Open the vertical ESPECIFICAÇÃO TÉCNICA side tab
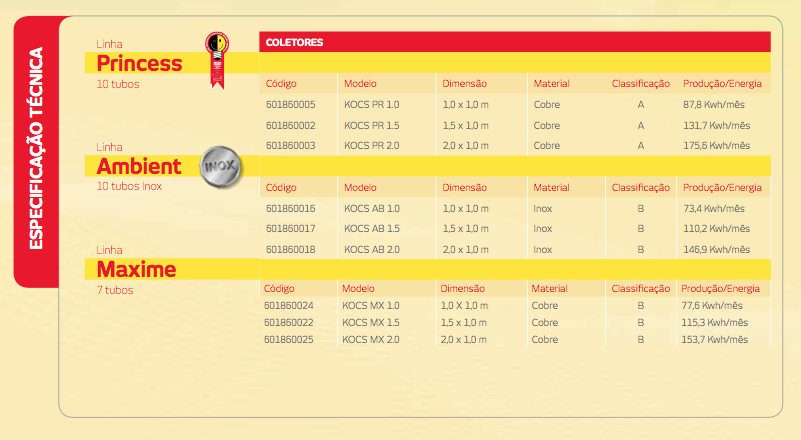This screenshot has width=801, height=440. click(36, 152)
